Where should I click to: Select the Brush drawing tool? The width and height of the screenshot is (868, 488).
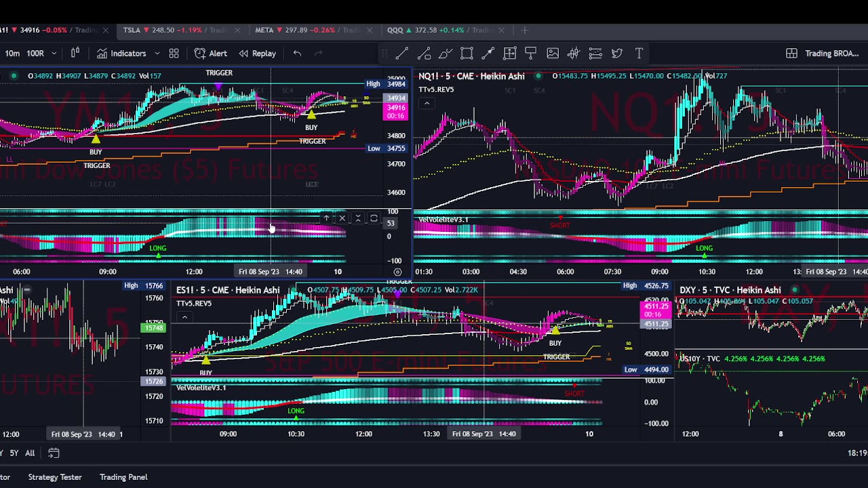pos(446,54)
